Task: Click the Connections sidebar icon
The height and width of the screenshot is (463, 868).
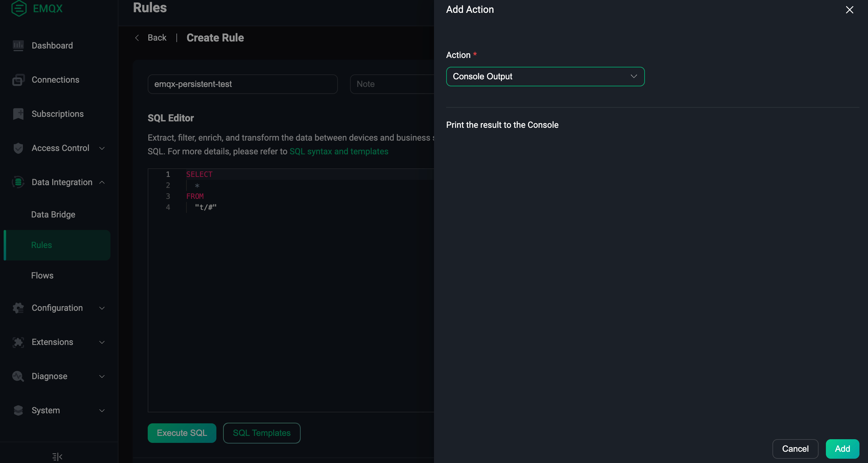Action: pyautogui.click(x=18, y=80)
